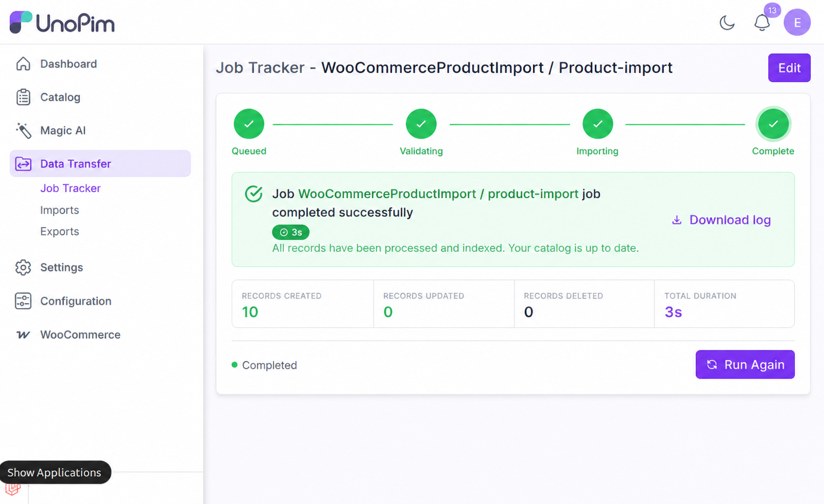Click the refresh icon in Run Again

(712, 365)
